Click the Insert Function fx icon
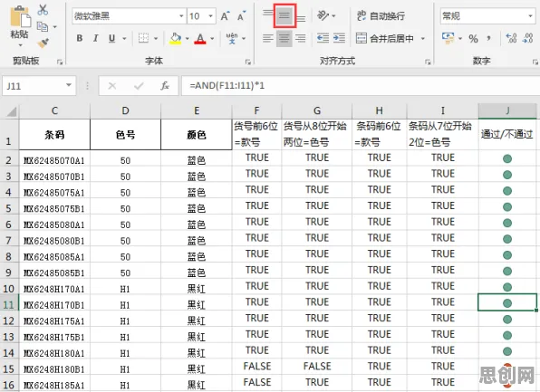 (165, 86)
